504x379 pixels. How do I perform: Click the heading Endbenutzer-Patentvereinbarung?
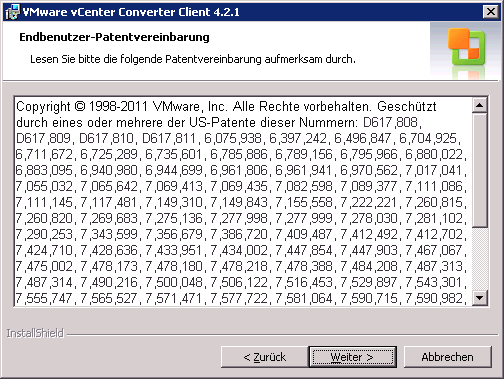114,37
